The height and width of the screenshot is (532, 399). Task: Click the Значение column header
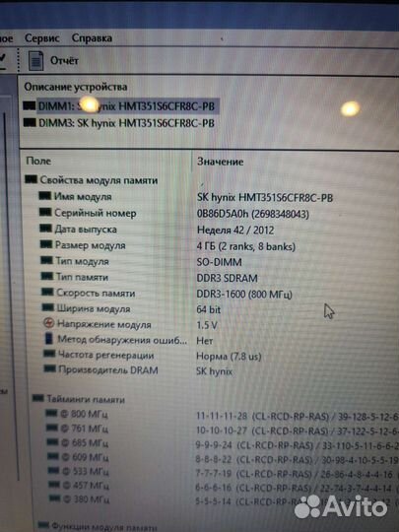[221, 162]
